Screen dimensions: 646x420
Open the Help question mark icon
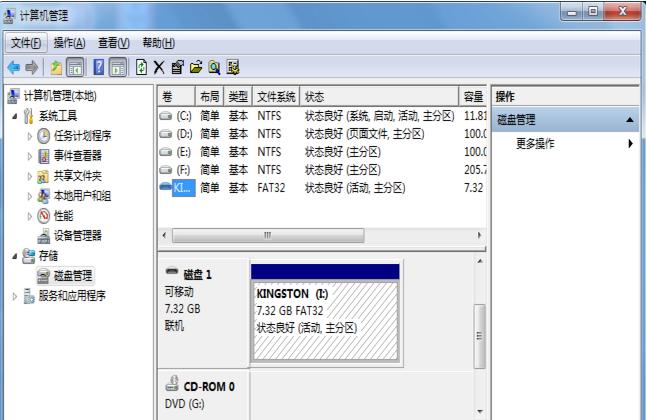[x=99, y=67]
